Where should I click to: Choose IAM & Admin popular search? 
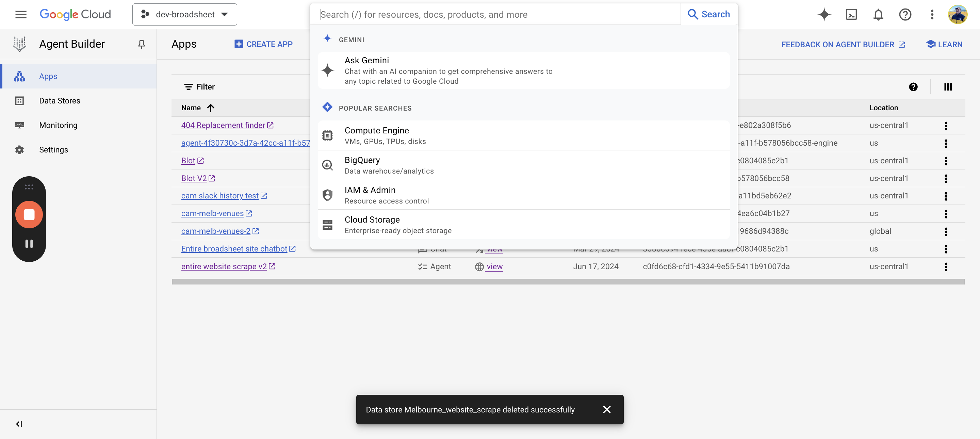[523, 195]
